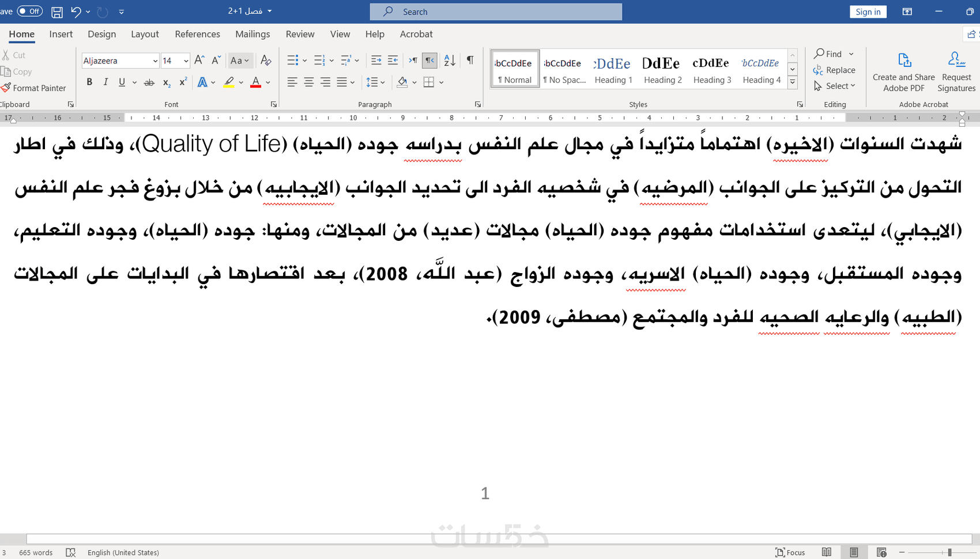Switch to Web Layout view
Screen dimensions: 980x559
(x=881, y=552)
